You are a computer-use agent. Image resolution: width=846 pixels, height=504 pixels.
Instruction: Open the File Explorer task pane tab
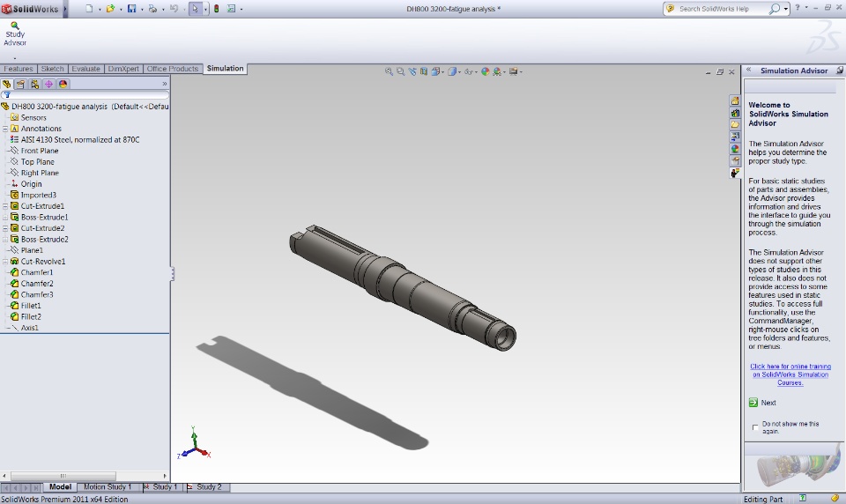point(735,124)
